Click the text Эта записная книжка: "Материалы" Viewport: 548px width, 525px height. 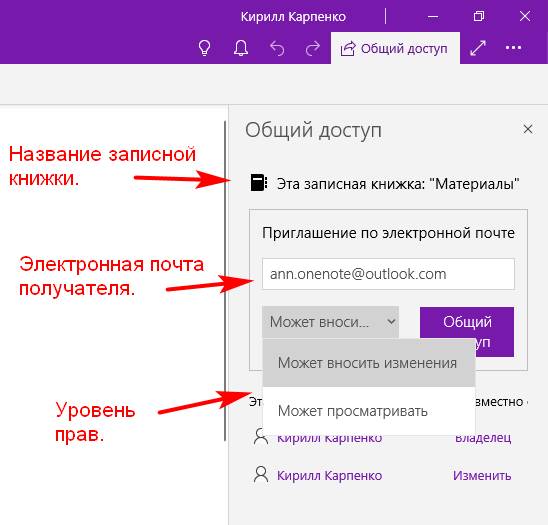pyautogui.click(x=398, y=184)
